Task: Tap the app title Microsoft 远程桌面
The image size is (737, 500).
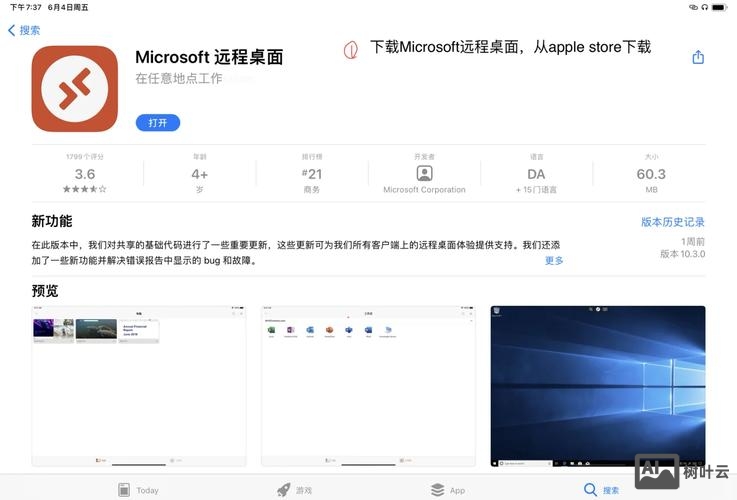Action: coord(209,57)
